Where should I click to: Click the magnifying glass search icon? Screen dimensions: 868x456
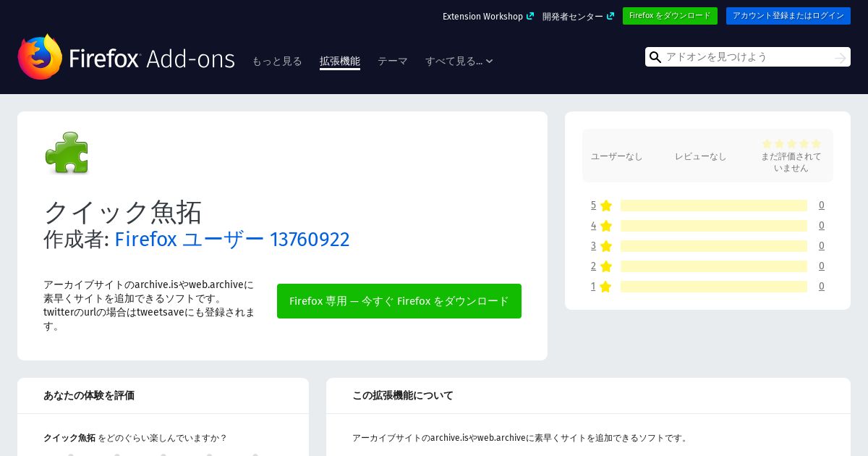point(655,57)
